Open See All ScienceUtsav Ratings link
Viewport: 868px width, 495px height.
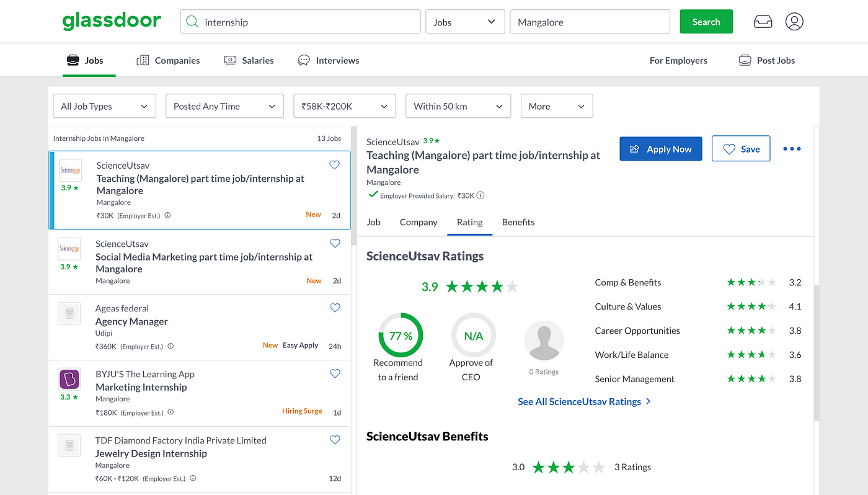click(584, 401)
